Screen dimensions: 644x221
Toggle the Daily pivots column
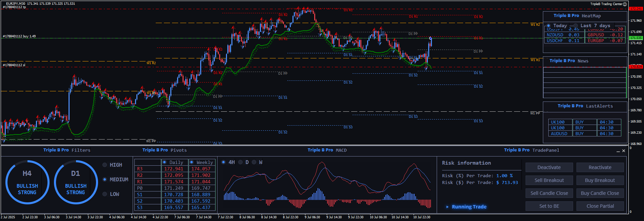(165, 162)
